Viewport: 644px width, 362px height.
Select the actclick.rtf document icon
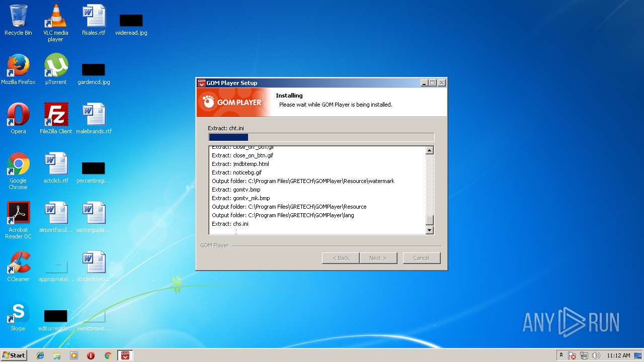(x=55, y=168)
